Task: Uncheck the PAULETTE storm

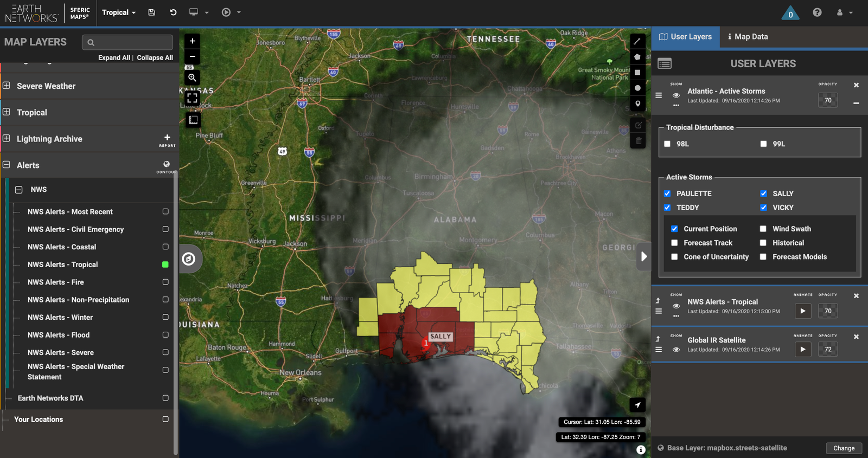Action: pyautogui.click(x=667, y=193)
